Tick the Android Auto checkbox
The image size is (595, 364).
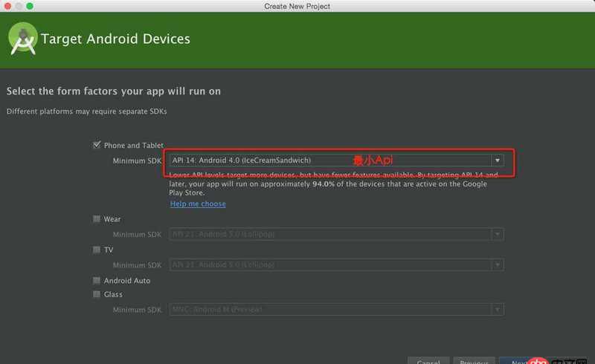click(x=97, y=281)
